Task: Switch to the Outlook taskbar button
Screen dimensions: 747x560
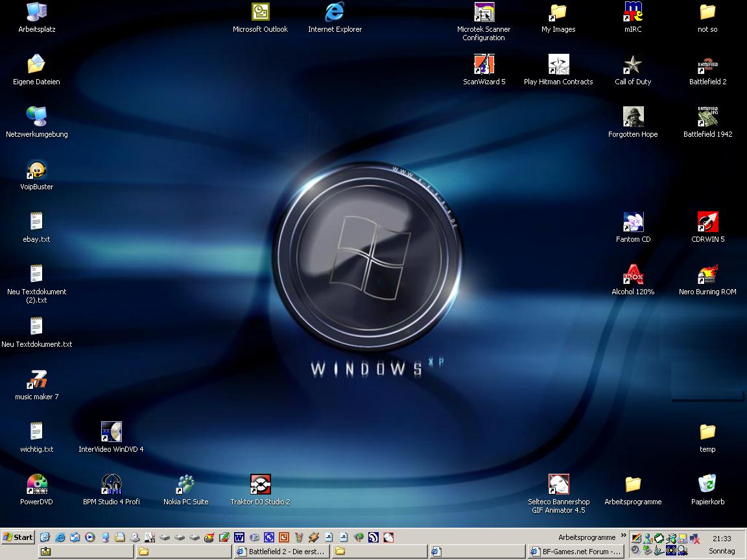Action: pyautogui.click(x=86, y=552)
